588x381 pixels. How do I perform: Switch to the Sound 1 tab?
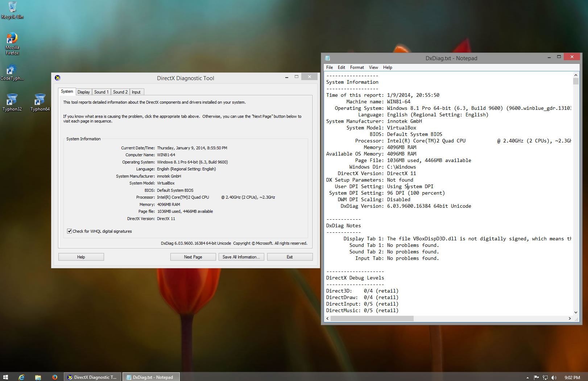[x=101, y=92]
